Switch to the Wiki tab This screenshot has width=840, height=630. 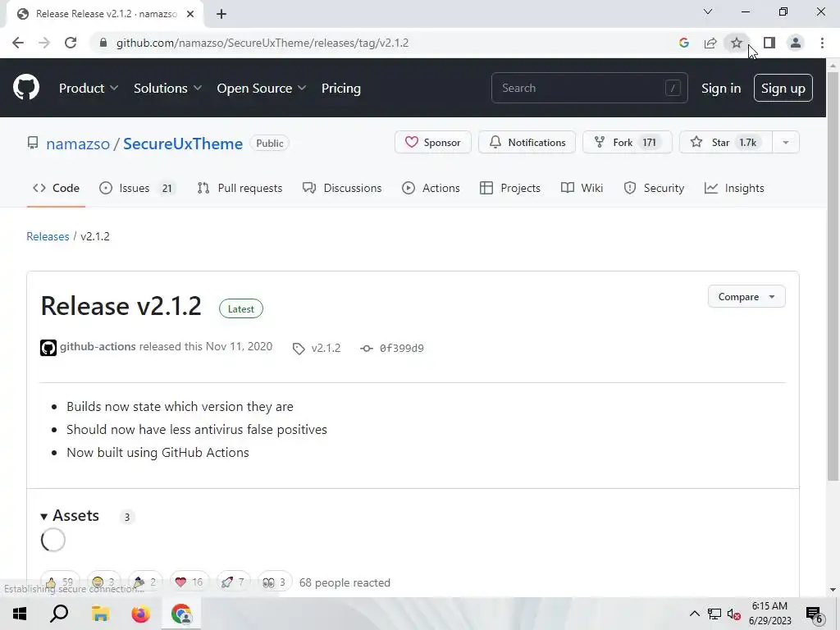(x=582, y=188)
